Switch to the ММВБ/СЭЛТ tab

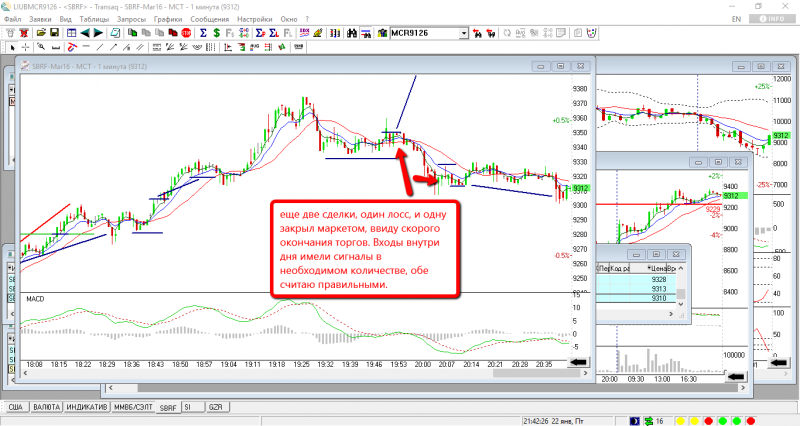coord(133,407)
